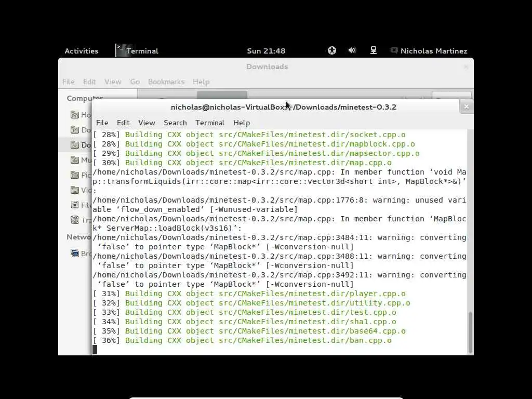Image resolution: width=532 pixels, height=399 pixels.
Task: Click File System icon in Downloads sidebar
Action: (75, 205)
